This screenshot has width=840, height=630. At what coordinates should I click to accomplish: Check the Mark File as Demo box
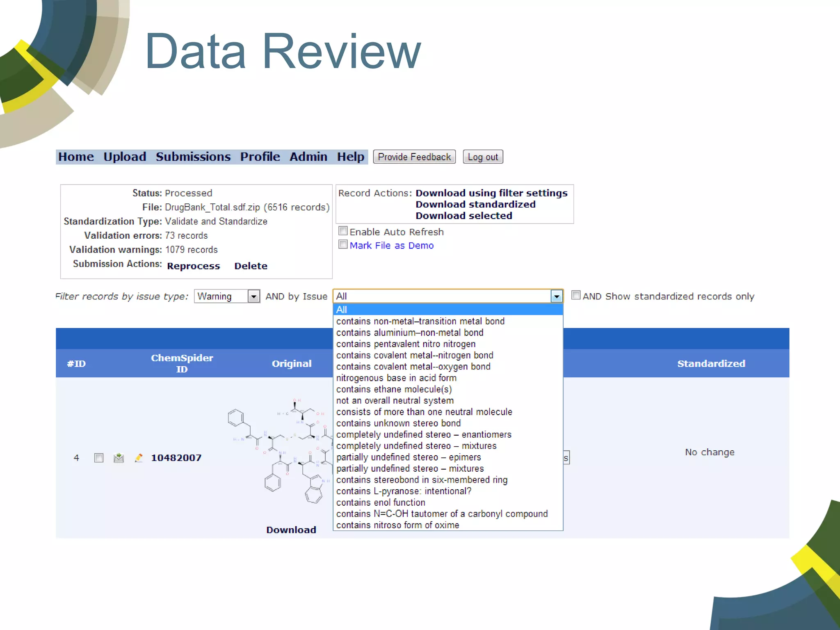pyautogui.click(x=343, y=244)
